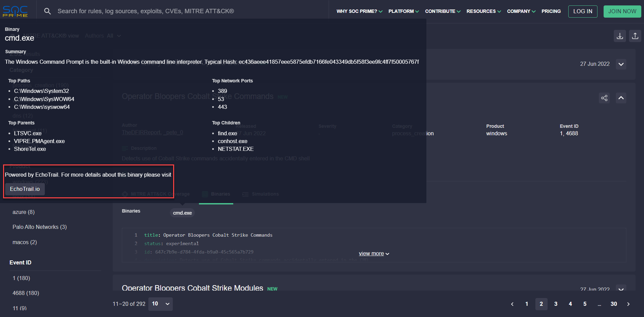The width and height of the screenshot is (644, 317).
Task: Click the Event ID filter heading
Action: pos(20,262)
